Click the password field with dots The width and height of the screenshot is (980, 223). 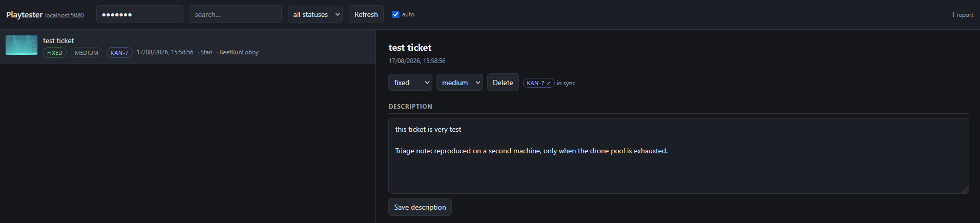(140, 14)
